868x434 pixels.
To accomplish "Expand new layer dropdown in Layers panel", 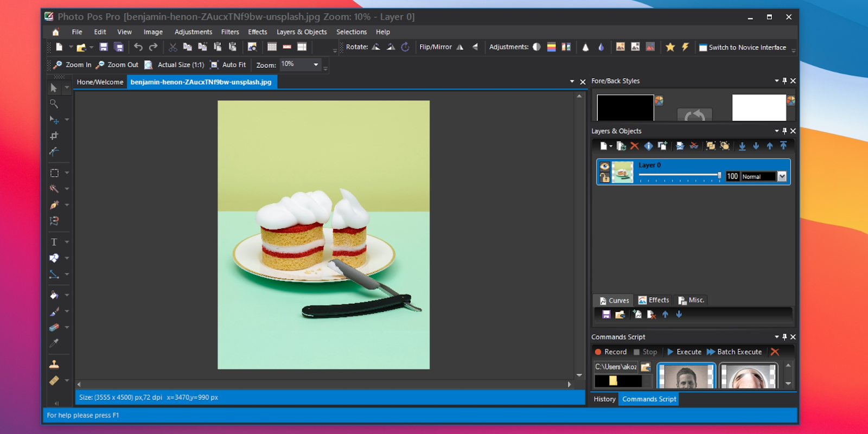I will [611, 146].
